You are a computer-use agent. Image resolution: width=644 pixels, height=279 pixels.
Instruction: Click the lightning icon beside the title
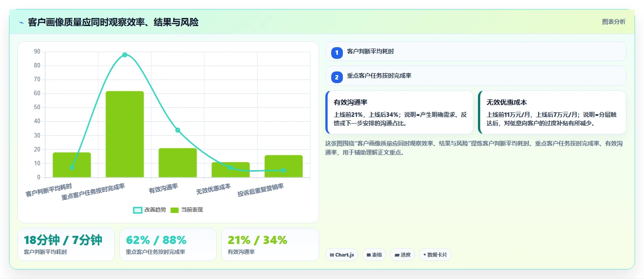tap(21, 22)
